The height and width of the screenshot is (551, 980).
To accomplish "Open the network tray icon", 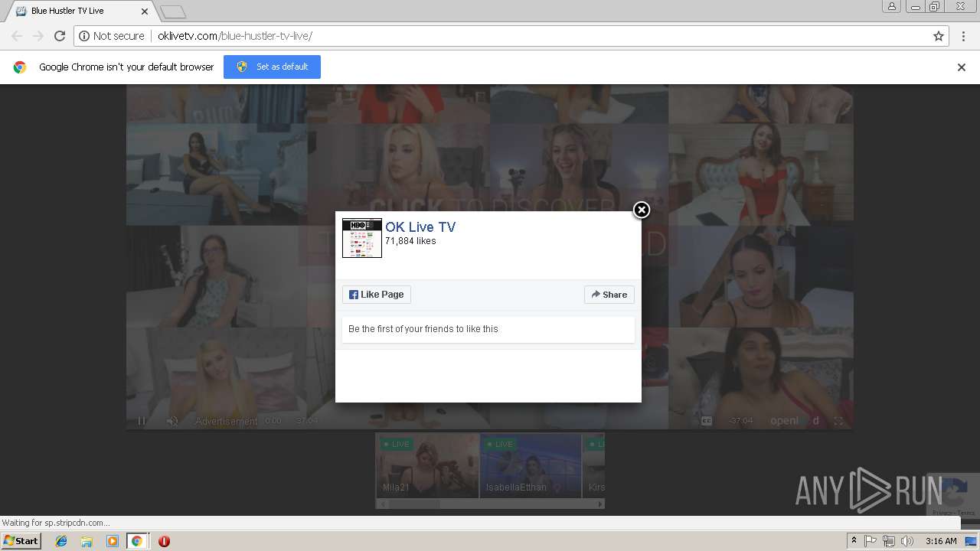I will [x=889, y=541].
